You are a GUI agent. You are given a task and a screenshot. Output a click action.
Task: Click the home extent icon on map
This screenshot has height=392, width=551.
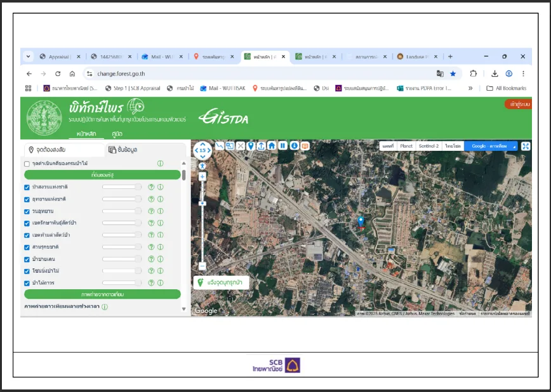click(272, 146)
